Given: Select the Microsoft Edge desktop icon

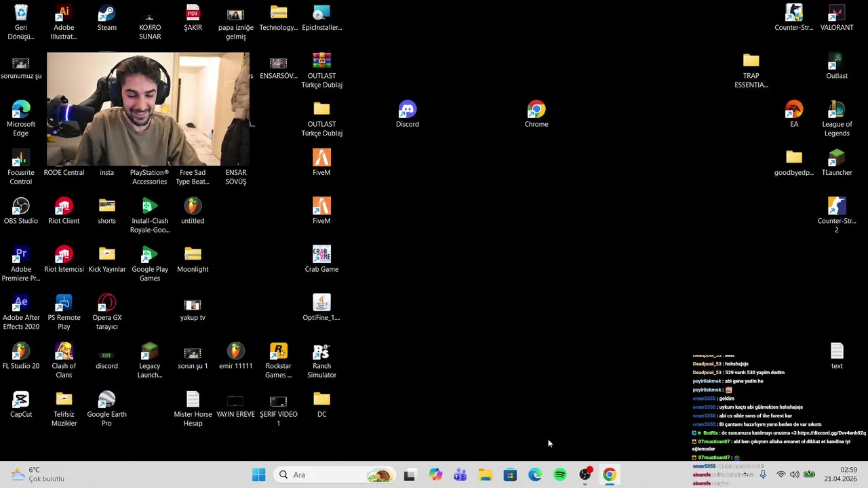Looking at the screenshot, I should point(21,119).
